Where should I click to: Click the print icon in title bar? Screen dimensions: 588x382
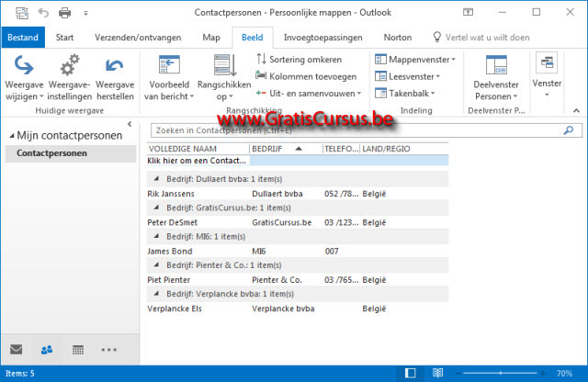tap(65, 13)
